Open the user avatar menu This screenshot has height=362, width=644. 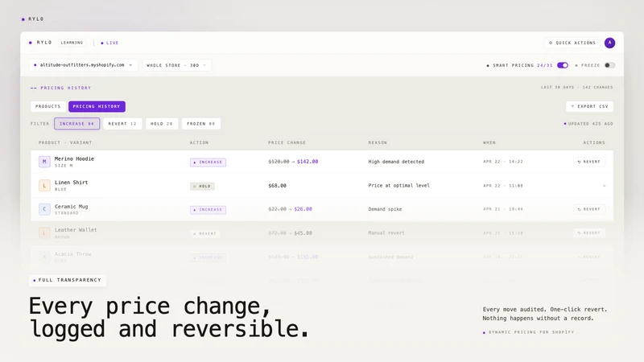pyautogui.click(x=609, y=43)
